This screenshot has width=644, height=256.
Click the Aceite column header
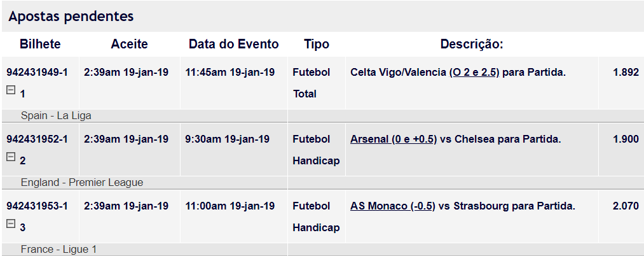click(x=130, y=44)
